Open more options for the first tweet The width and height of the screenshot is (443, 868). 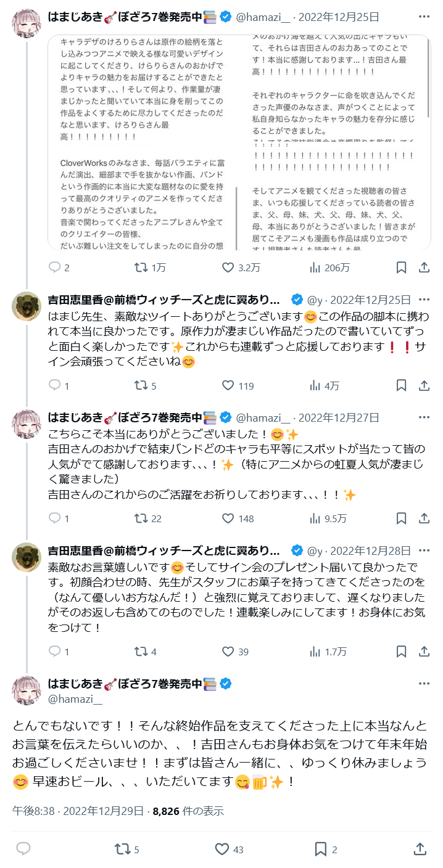click(424, 17)
